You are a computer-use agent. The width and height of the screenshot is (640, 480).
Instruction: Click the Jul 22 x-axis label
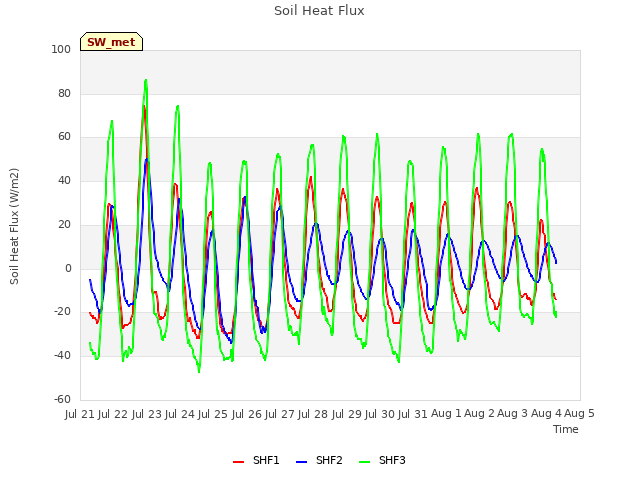pos(113,414)
